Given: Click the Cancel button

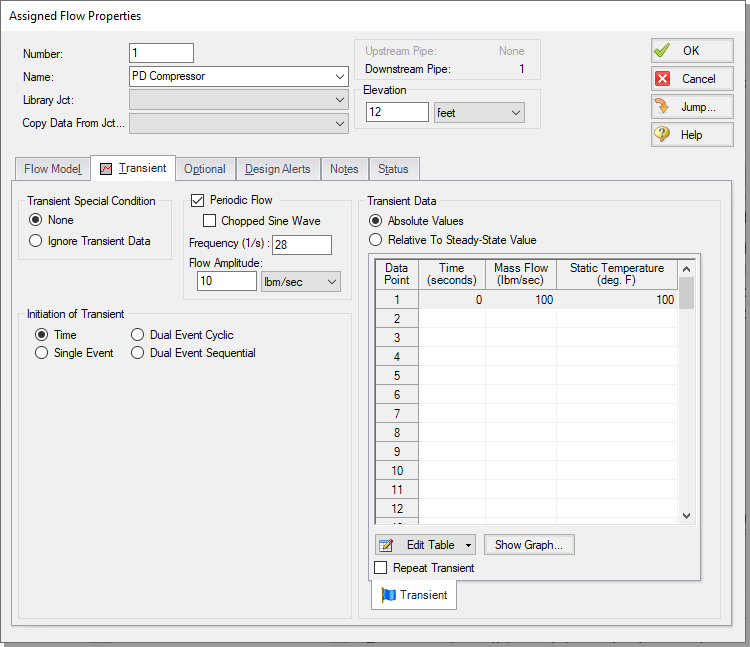Looking at the screenshot, I should (x=692, y=78).
